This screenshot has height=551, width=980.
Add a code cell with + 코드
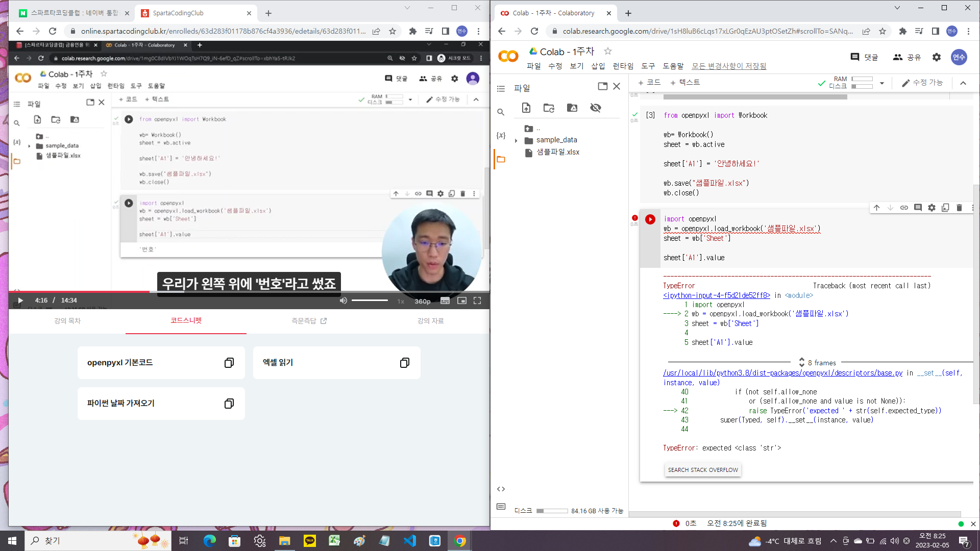click(x=649, y=82)
